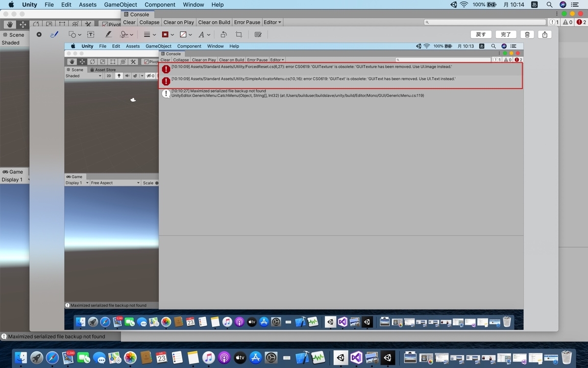Open the Shapes dropdown in markup toolbar

tap(75, 35)
